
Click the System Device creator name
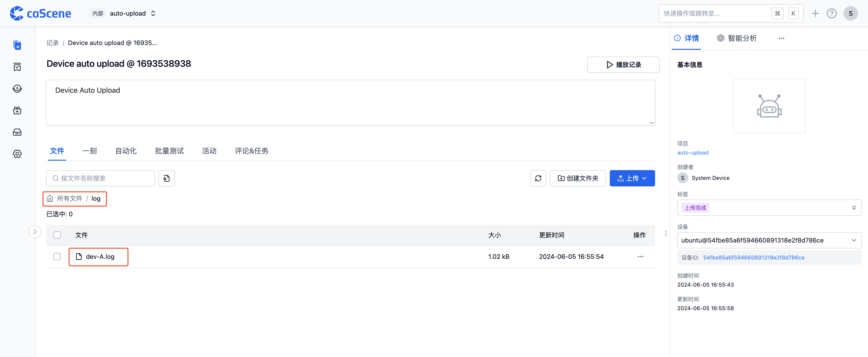(x=710, y=178)
